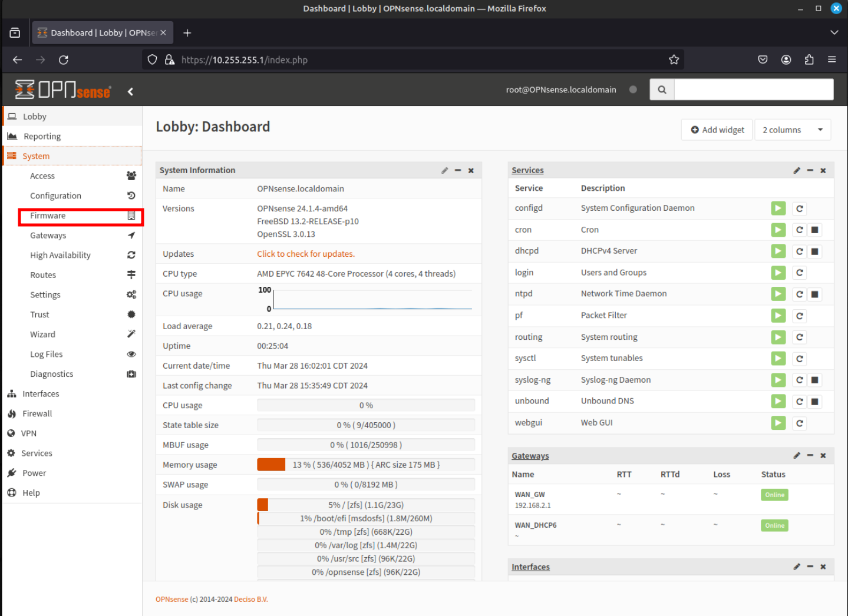Click the search magnifier icon

click(662, 90)
